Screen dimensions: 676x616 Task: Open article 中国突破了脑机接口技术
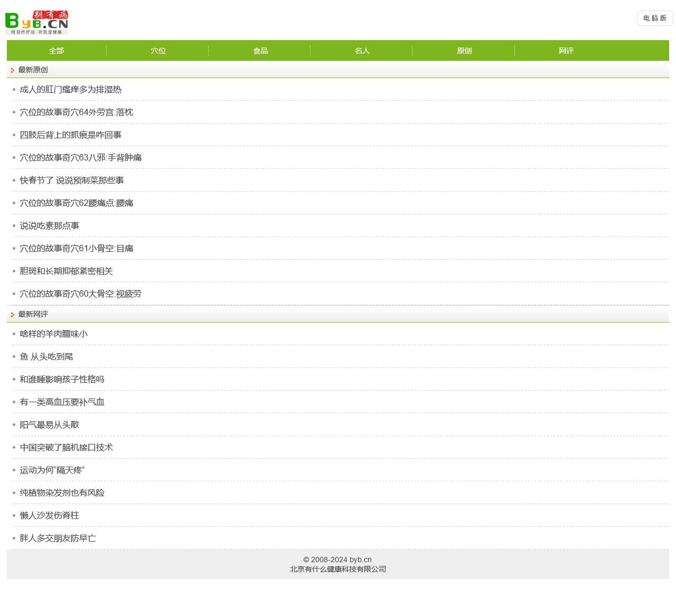(x=67, y=448)
